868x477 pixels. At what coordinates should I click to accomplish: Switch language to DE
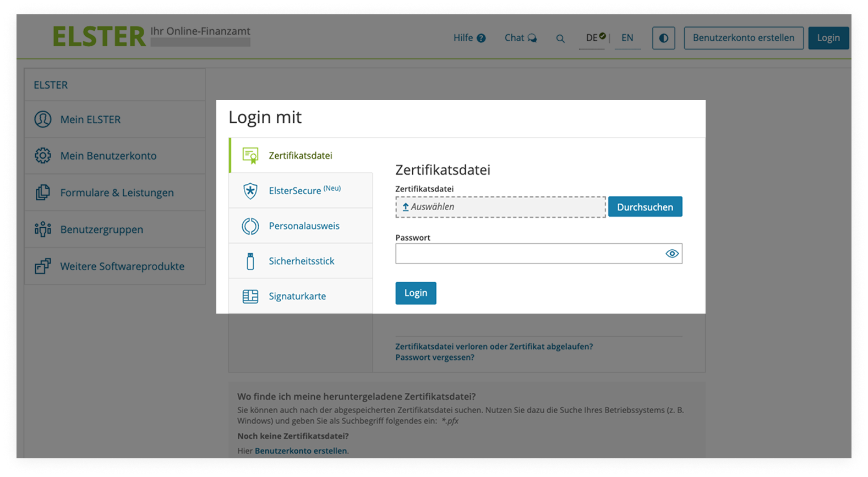[x=592, y=38]
